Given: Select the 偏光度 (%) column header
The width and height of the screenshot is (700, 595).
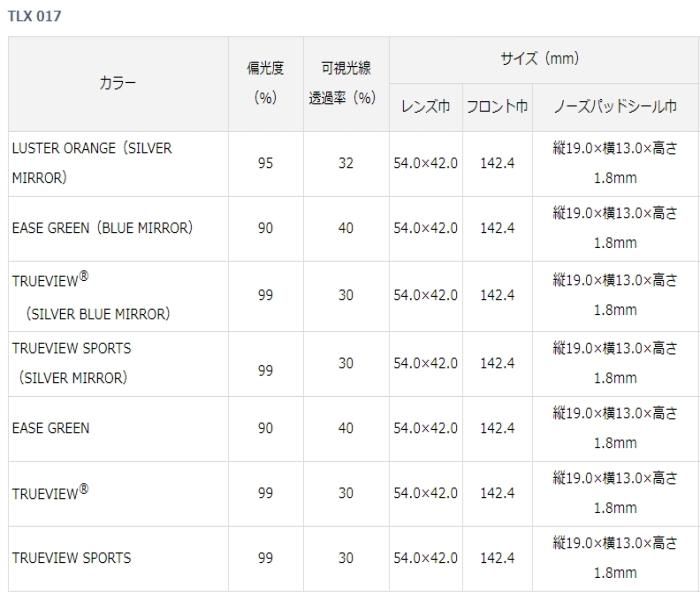Looking at the screenshot, I should (x=265, y=83).
